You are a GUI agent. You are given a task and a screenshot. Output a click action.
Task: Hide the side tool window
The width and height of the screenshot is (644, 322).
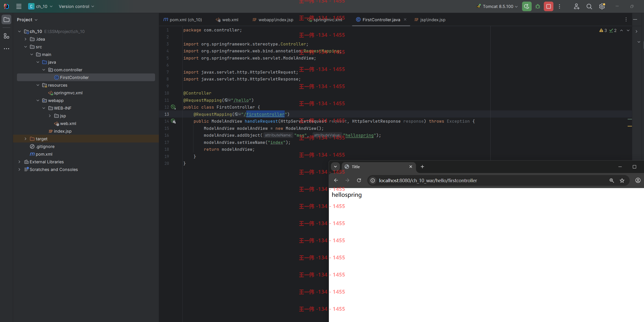635,20
